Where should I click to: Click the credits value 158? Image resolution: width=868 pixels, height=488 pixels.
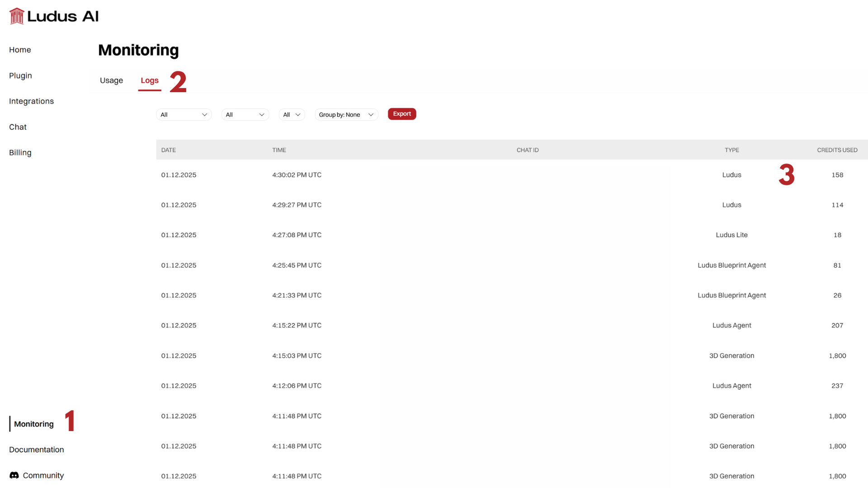837,175
